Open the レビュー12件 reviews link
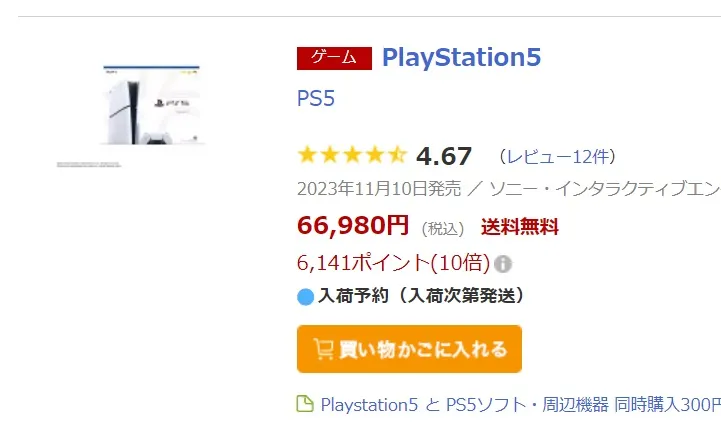The width and height of the screenshot is (721, 448). coord(557,156)
